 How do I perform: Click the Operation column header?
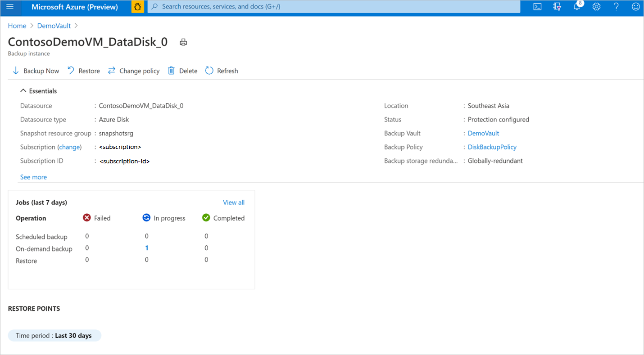31,218
